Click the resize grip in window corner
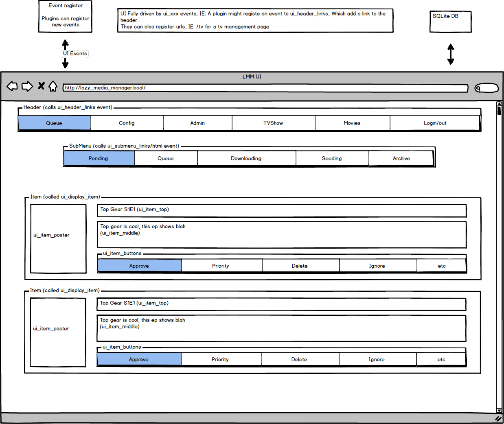Viewport: 504px width, 424px height. click(x=498, y=419)
